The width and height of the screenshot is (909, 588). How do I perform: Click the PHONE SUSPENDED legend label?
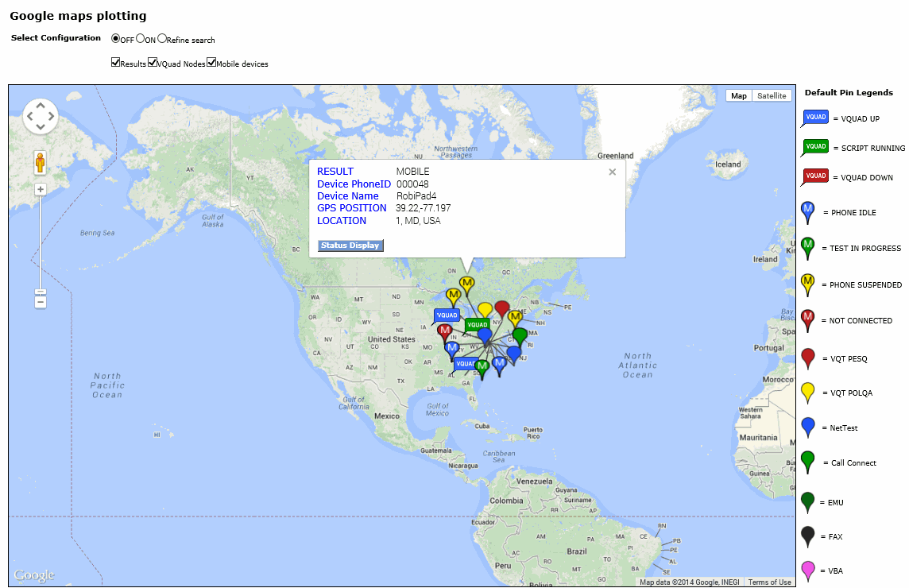click(x=865, y=285)
